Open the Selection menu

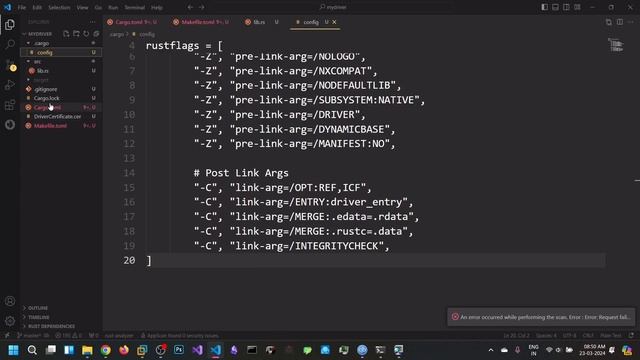pyautogui.click(x=59, y=7)
